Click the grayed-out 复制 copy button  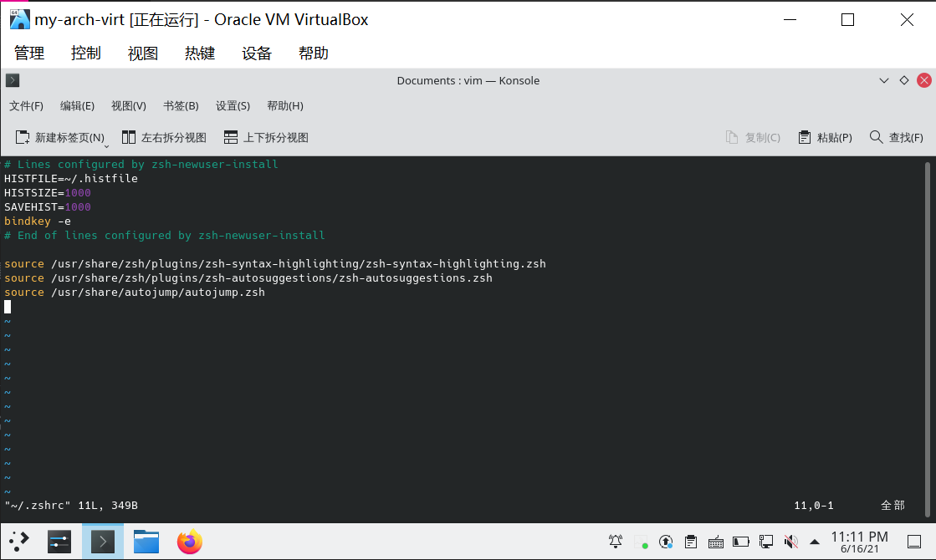(x=752, y=137)
